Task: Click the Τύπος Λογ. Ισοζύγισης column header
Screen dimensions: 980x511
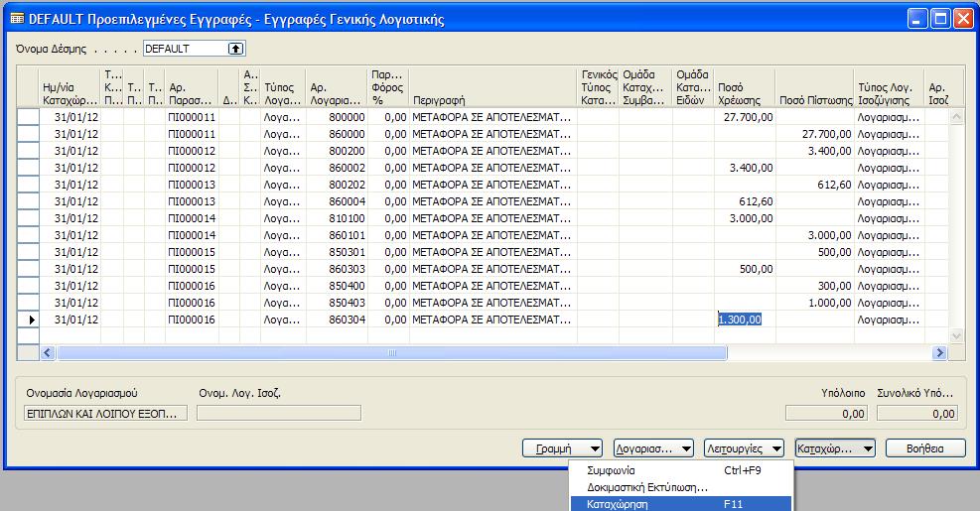Action: point(890,87)
